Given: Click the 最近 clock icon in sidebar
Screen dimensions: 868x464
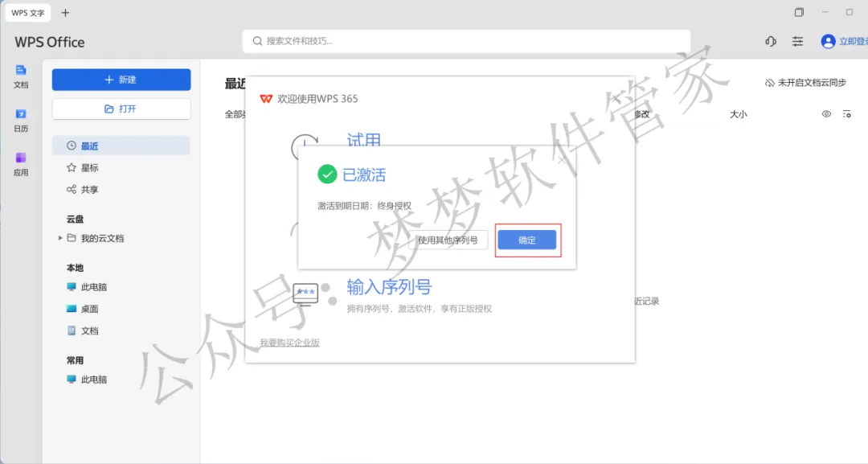Looking at the screenshot, I should point(72,146).
